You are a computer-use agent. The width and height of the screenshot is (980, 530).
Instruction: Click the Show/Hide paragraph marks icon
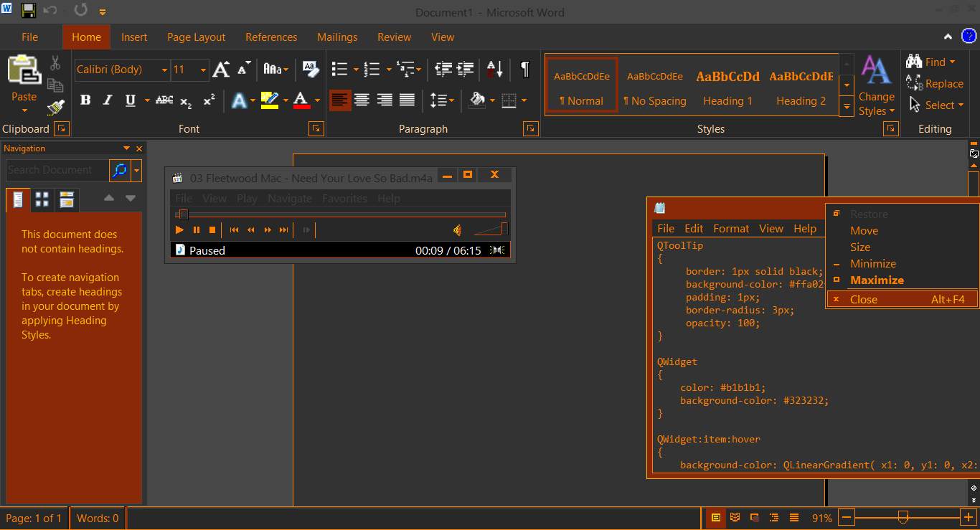525,70
